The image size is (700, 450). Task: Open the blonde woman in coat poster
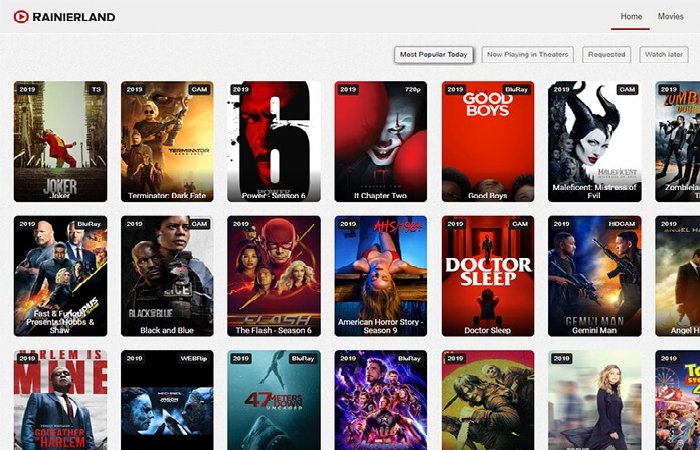click(594, 400)
